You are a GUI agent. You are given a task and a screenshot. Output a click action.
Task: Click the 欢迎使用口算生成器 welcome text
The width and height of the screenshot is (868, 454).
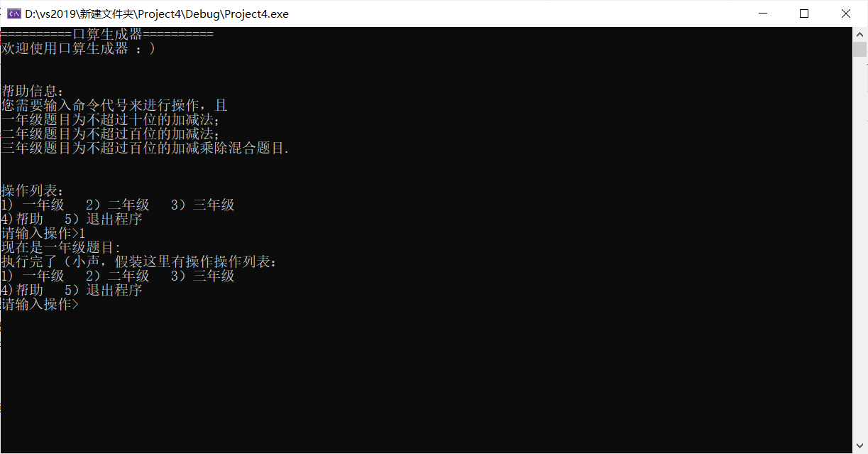(x=78, y=48)
